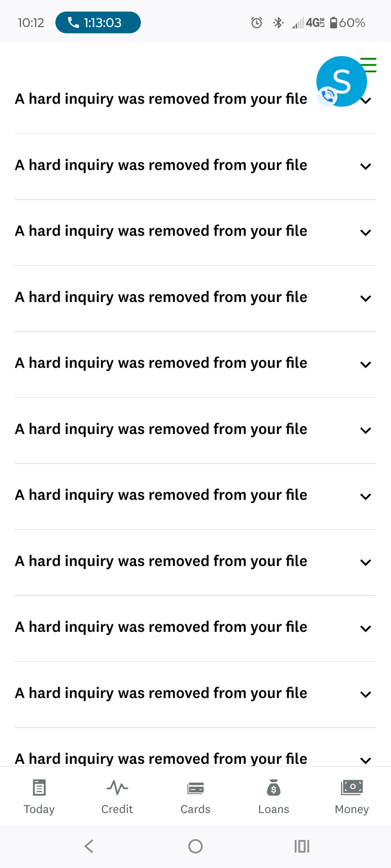Viewport: 391px width, 868px height.
Task: Expand the fourth hard inquiry chevron
Action: pos(366,299)
